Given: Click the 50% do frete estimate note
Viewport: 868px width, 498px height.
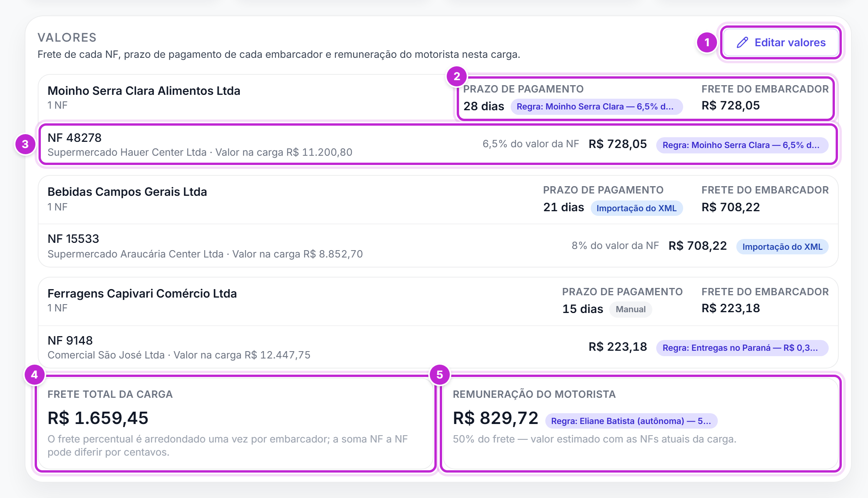Looking at the screenshot, I should pos(595,439).
